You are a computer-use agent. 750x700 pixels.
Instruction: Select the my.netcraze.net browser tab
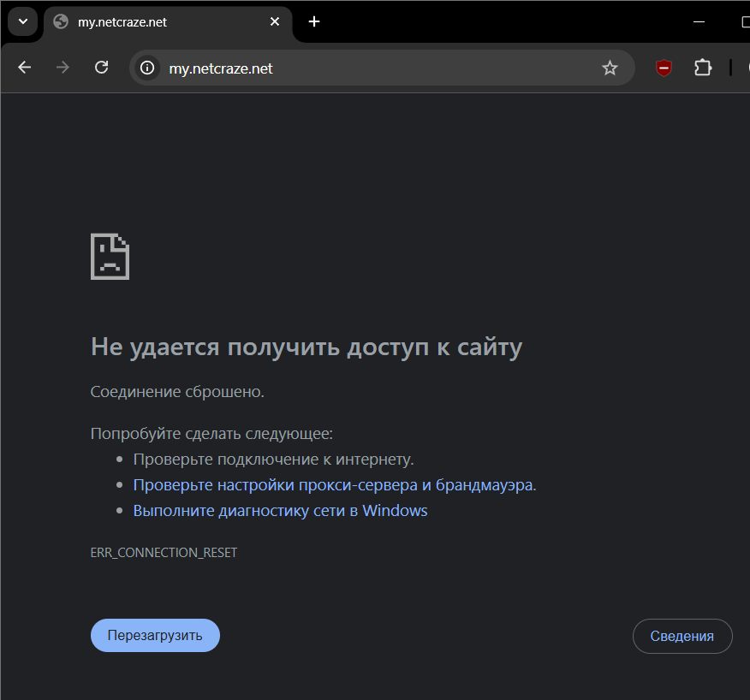point(154,22)
